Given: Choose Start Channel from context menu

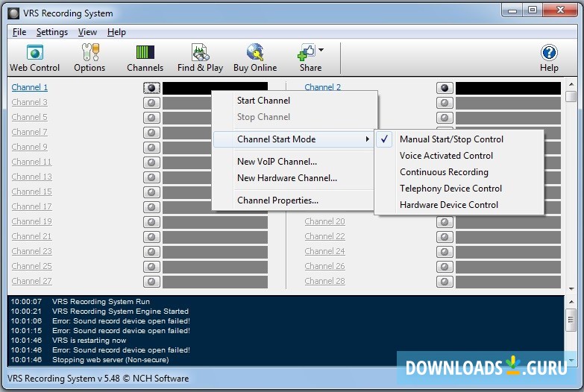Looking at the screenshot, I should click(x=294, y=101).
